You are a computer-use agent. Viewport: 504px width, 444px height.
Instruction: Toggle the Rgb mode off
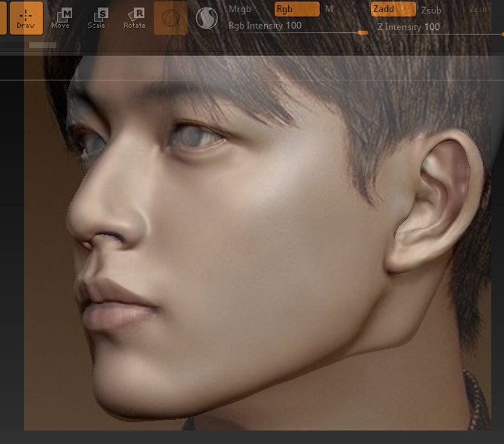pos(297,9)
